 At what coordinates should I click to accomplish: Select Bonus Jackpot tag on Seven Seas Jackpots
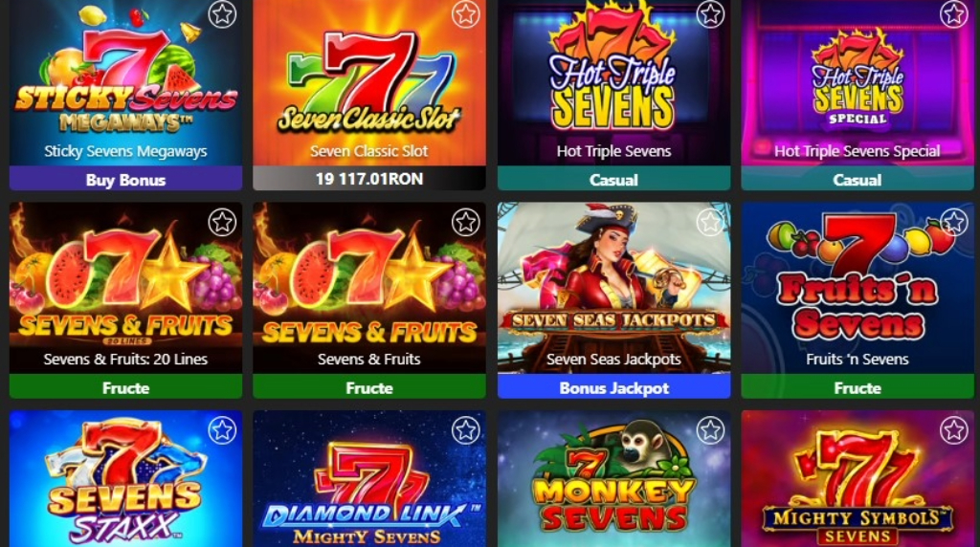tap(613, 387)
